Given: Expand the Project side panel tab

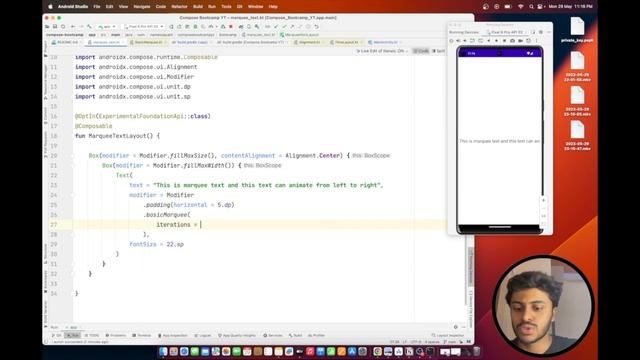Looking at the screenshot, I should 45,48.
